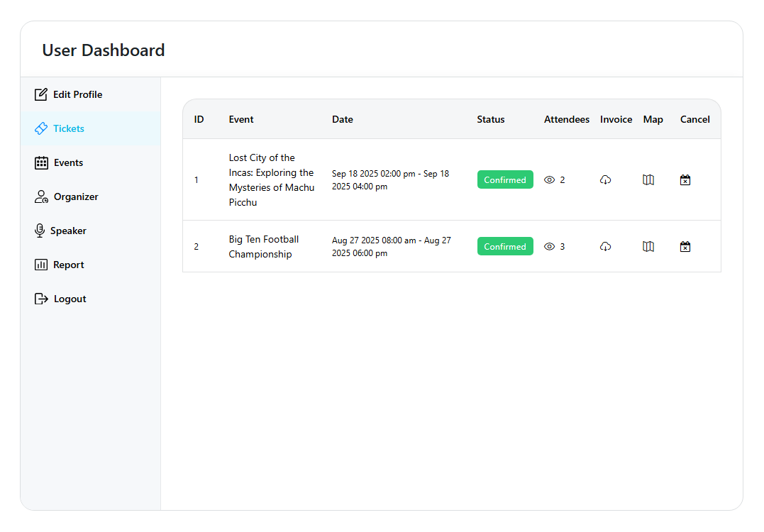This screenshot has height=532, width=764.
Task: Cancel the Lost City of the Incas ticket
Action: (685, 179)
